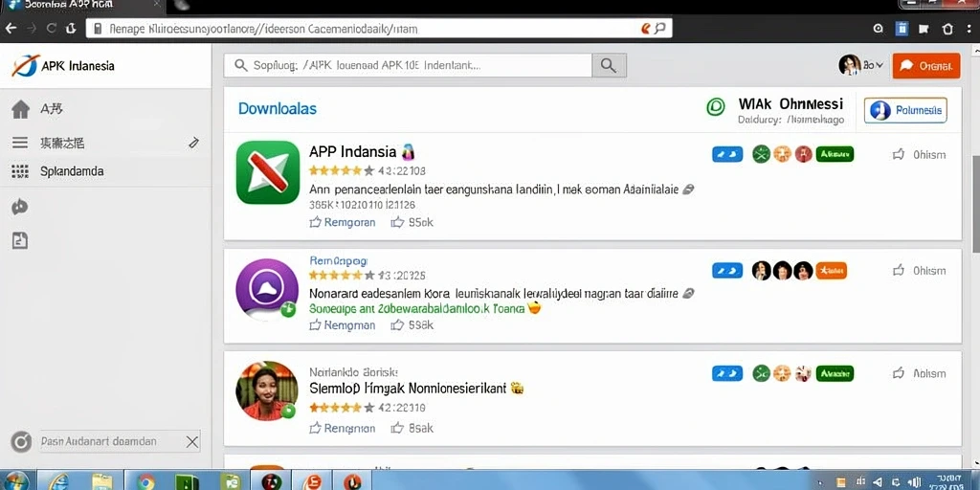Click the thumbs-up 8sak under Slemlop Imgak
The height and width of the screenshot is (490, 980).
[412, 428]
